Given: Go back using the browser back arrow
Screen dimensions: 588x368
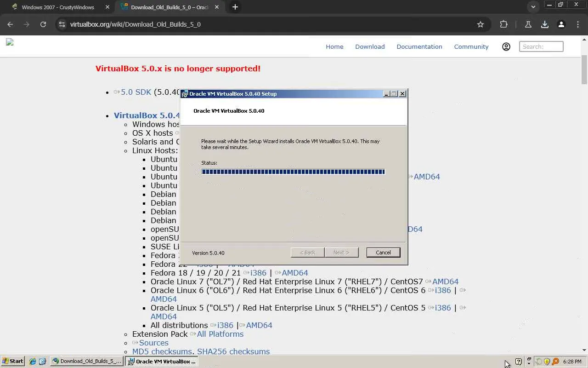Looking at the screenshot, I should pyautogui.click(x=10, y=24).
